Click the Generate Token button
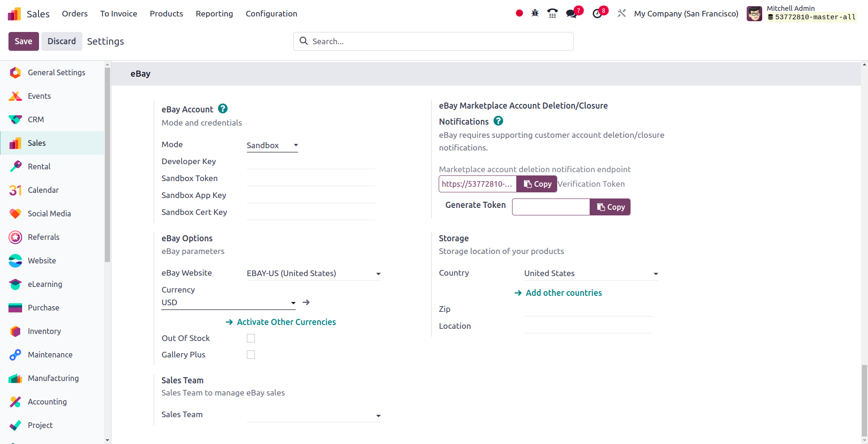The width and height of the screenshot is (868, 444). pyautogui.click(x=475, y=205)
